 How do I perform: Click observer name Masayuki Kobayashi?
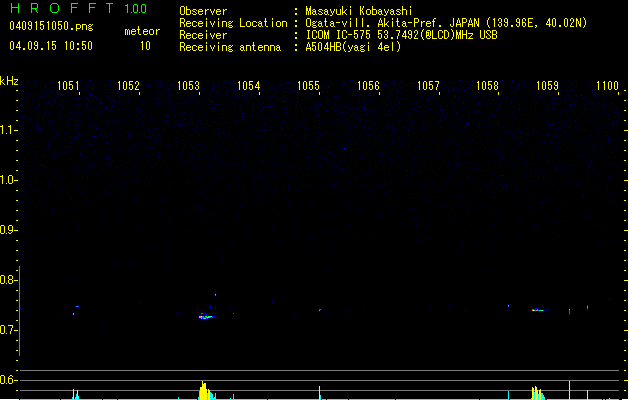359,11
